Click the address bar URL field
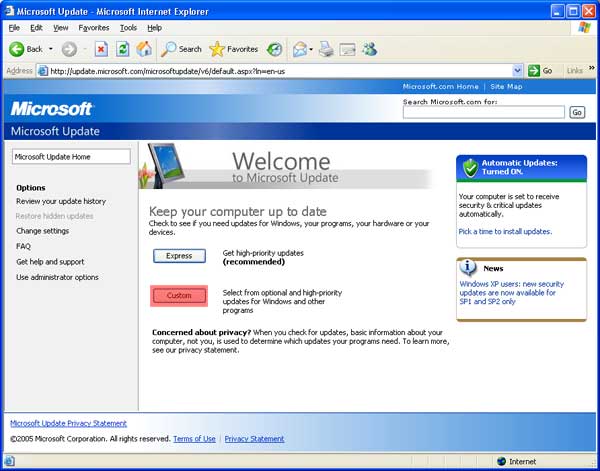 click(280, 71)
